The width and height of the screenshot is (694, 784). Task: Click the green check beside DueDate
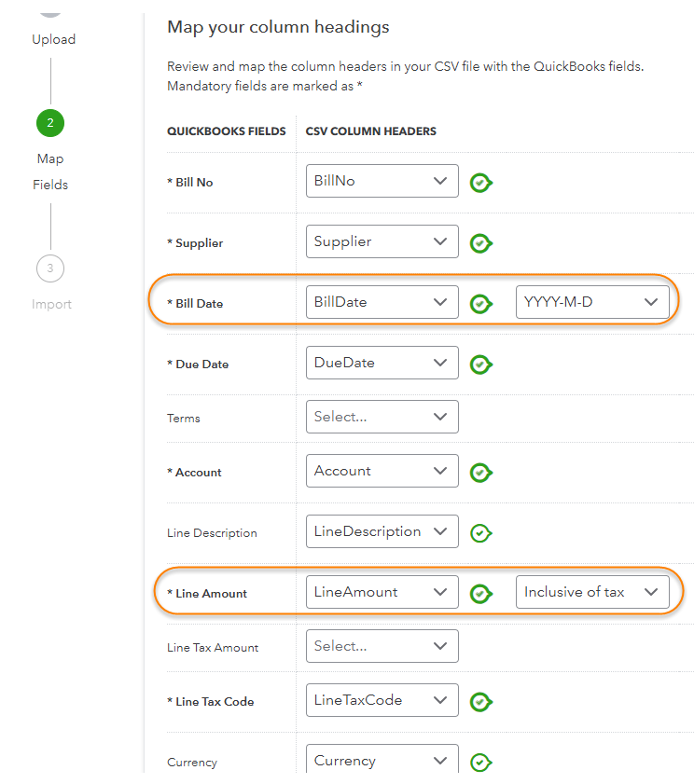tap(480, 364)
